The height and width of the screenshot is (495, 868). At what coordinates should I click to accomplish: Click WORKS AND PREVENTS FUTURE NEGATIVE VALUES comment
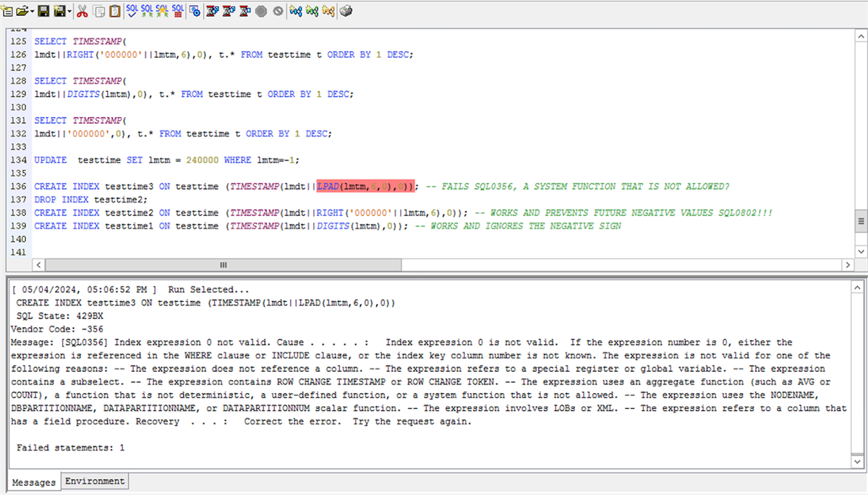624,213
